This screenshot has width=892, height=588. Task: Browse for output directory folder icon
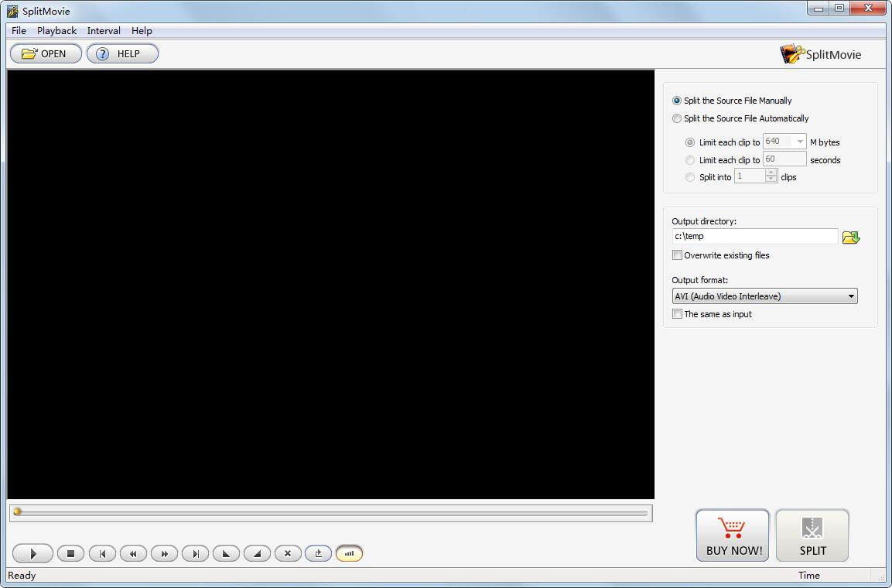pyautogui.click(x=850, y=237)
